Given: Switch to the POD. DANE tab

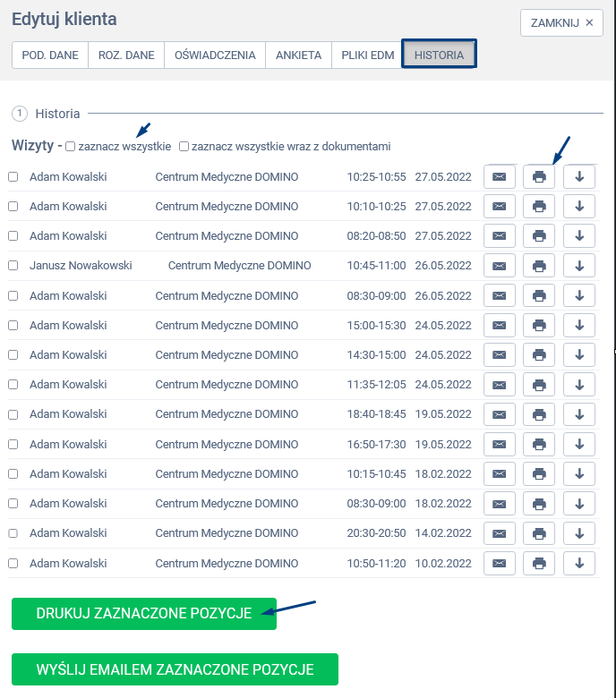Looking at the screenshot, I should click(50, 55).
